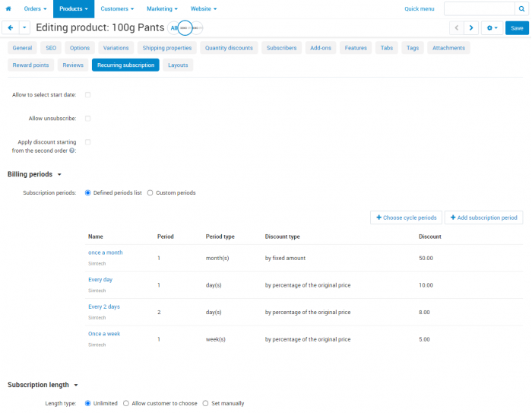Image resolution: width=532 pixels, height=413 pixels.
Task: Enable Allow unsubscribe checkbox
Action: pyautogui.click(x=88, y=119)
